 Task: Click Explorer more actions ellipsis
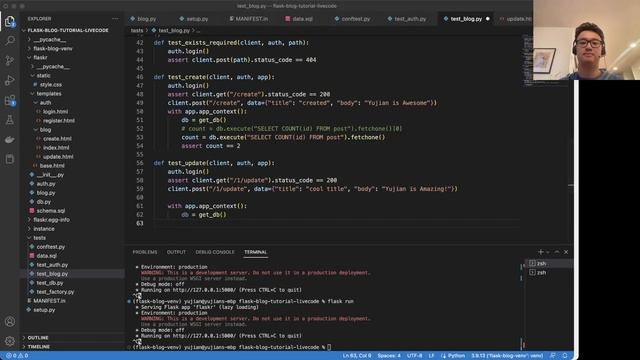pyautogui.click(x=116, y=19)
